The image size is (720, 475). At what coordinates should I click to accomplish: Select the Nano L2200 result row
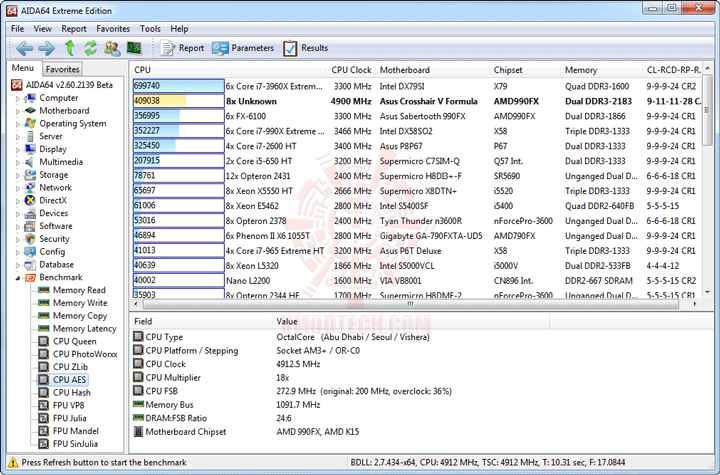coord(417,281)
